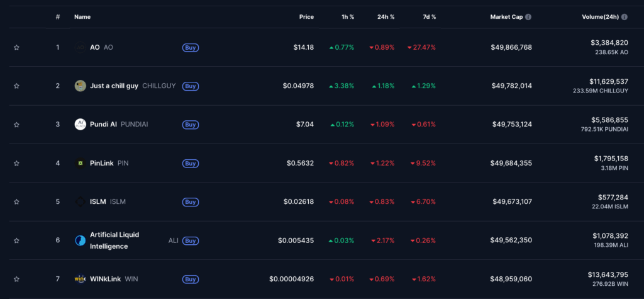
Task: Show Market Cap info tooltip icon
Action: tap(528, 17)
